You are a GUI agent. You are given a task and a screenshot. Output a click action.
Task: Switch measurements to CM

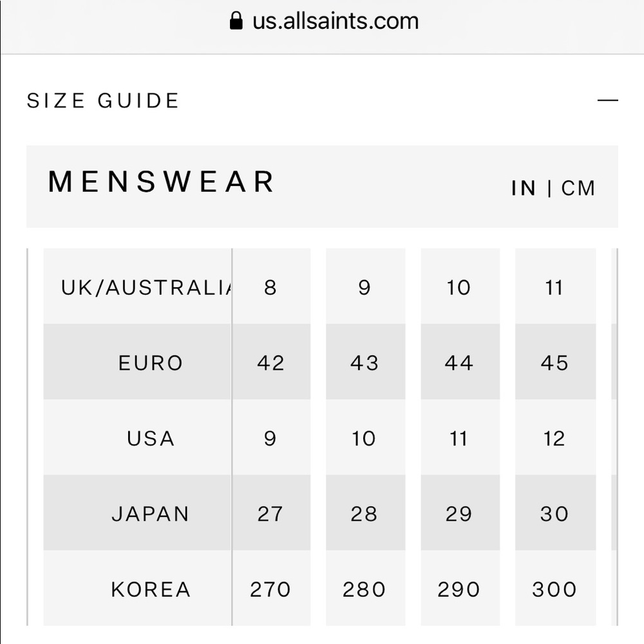pos(578,189)
